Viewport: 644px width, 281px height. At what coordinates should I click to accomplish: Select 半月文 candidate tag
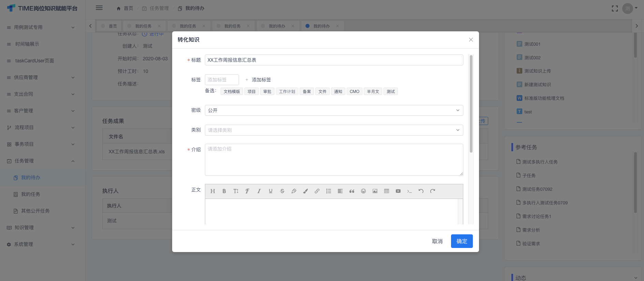(373, 92)
